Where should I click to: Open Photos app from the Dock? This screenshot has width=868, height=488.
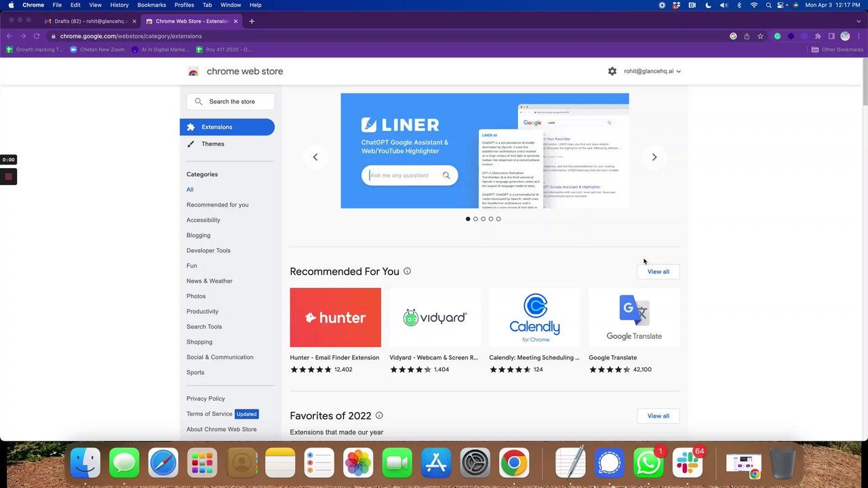point(358,464)
